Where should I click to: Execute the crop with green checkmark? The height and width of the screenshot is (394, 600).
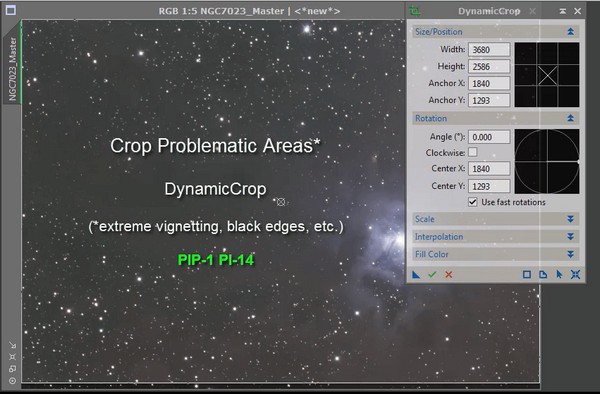click(432, 274)
